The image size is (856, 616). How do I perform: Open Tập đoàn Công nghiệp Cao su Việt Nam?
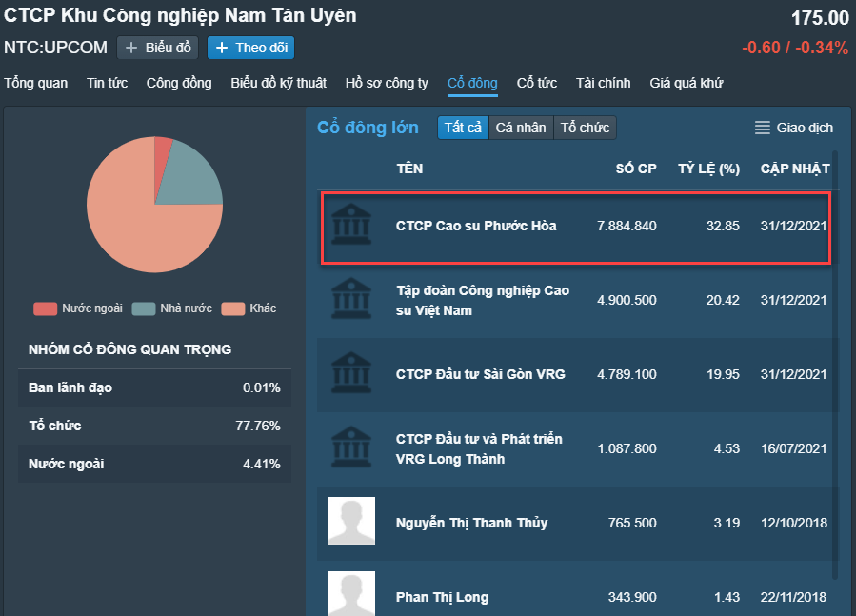point(483,300)
